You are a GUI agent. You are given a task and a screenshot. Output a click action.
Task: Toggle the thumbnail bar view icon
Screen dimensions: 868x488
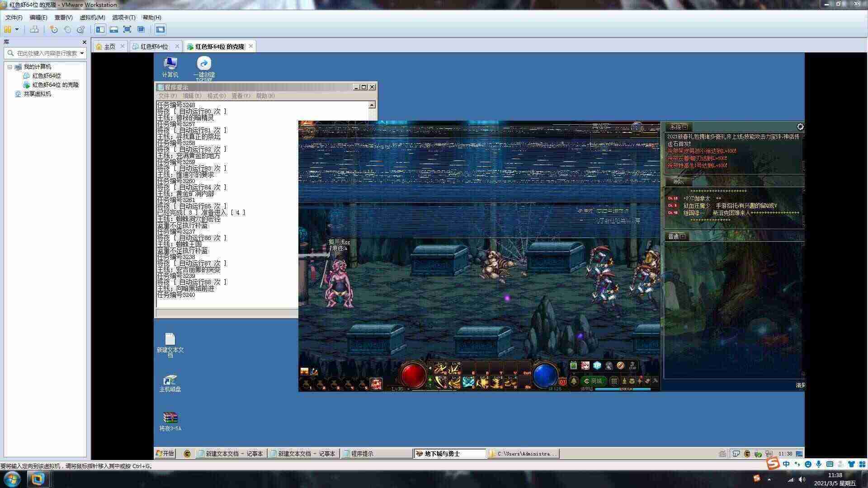tap(114, 29)
